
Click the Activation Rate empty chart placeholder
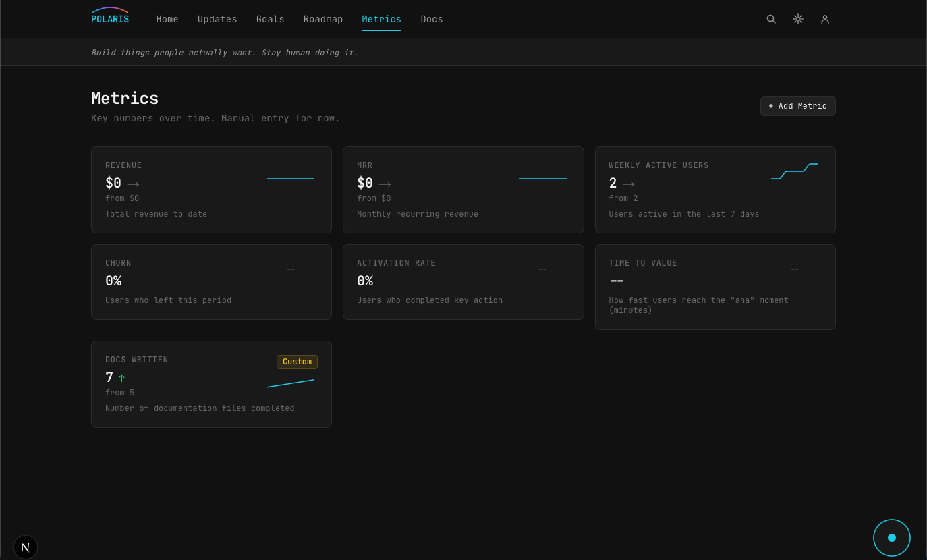click(x=542, y=269)
